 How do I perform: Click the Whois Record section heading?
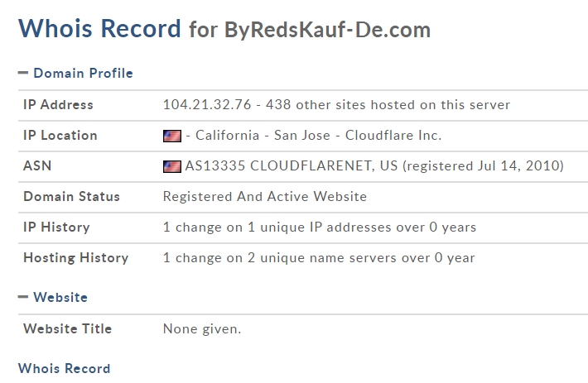click(x=64, y=368)
